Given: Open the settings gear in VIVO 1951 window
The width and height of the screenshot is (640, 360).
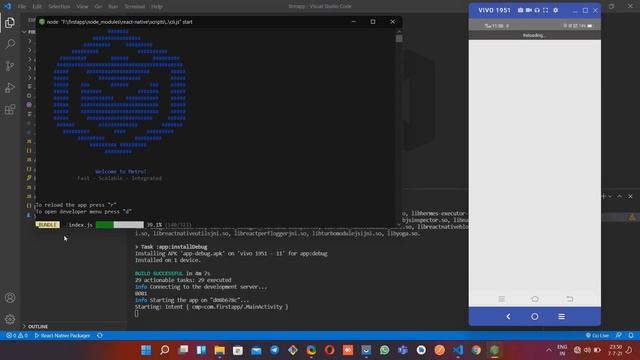Looking at the screenshot, I should [x=556, y=10].
